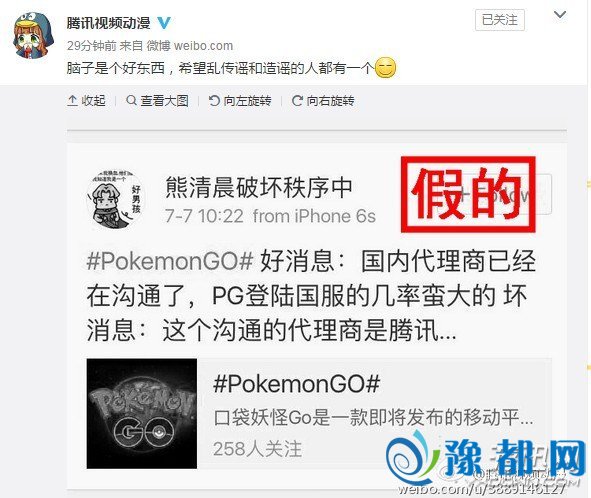This screenshot has height=498, width=591.
Task: Select 向左旋转 text option
Action: tap(247, 101)
